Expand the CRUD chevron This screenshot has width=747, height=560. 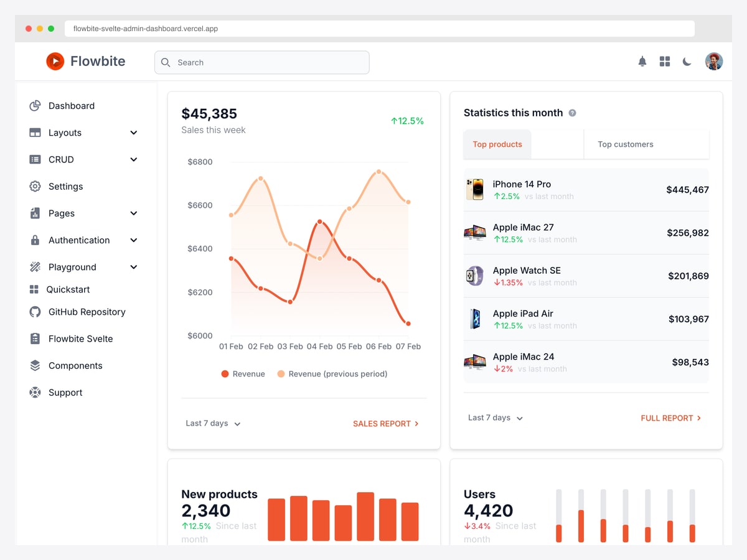133,159
